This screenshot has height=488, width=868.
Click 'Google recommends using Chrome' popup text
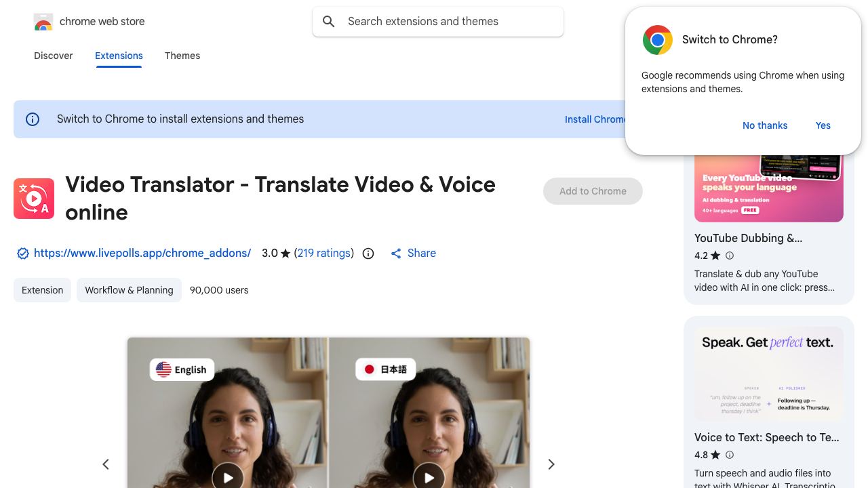[x=743, y=82]
